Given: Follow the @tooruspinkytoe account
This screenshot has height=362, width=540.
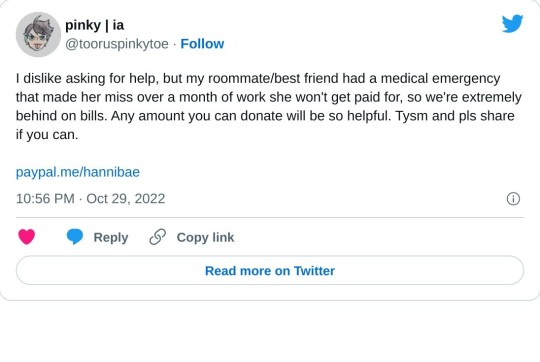Looking at the screenshot, I should 202,44.
